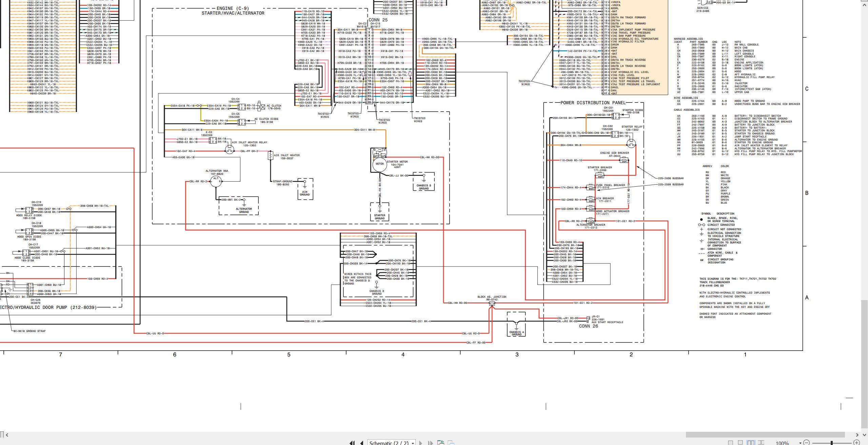Click the CONN 25 connector label

(378, 20)
